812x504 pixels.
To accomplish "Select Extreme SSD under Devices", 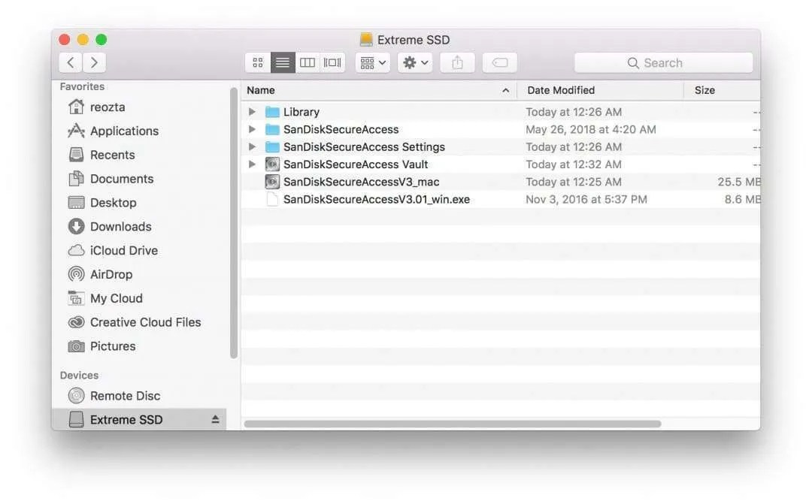I will coord(140,420).
